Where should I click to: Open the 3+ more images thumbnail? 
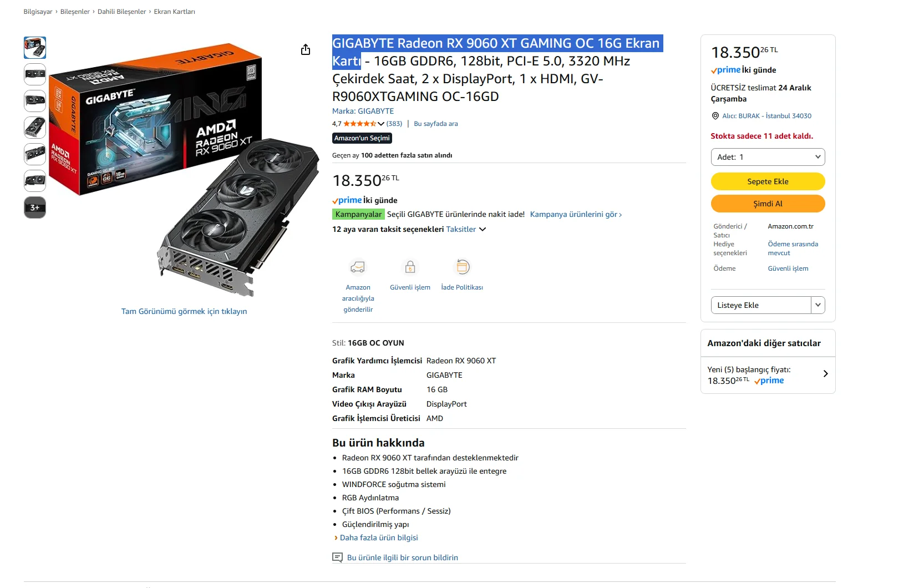coord(35,207)
